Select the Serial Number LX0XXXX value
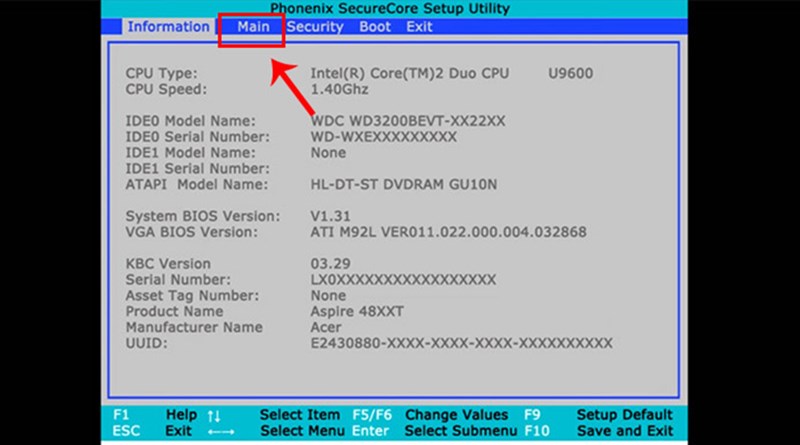 (x=403, y=279)
